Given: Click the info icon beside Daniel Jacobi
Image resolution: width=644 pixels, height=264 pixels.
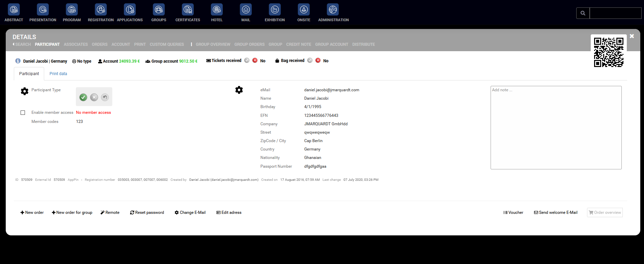Looking at the screenshot, I should click(18, 61).
